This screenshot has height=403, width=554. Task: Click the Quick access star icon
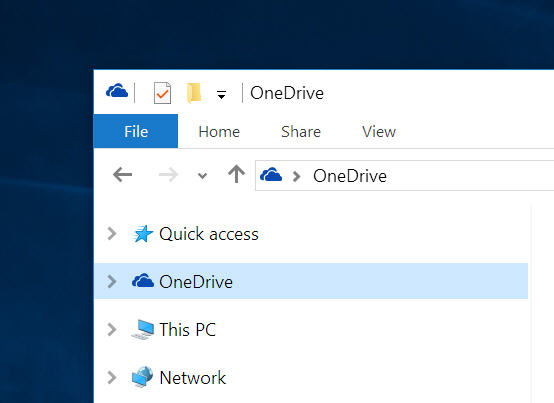click(x=143, y=233)
